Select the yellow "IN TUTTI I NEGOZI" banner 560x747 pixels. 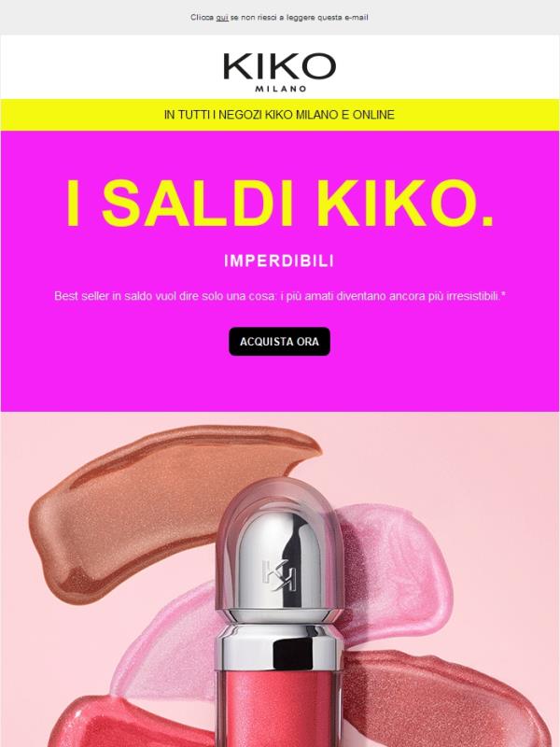[279, 115]
